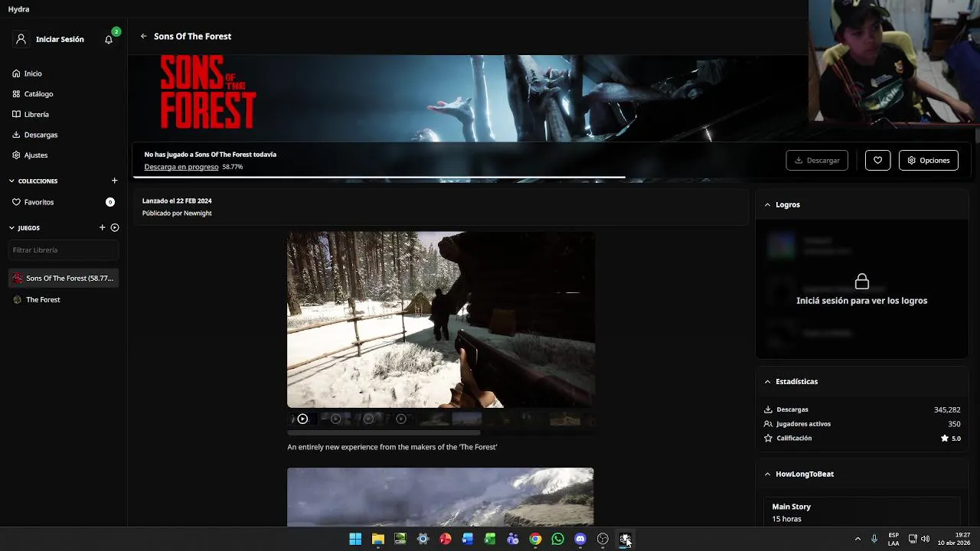Select The Forest in library list
The height and width of the screenshot is (551, 980).
(64, 300)
